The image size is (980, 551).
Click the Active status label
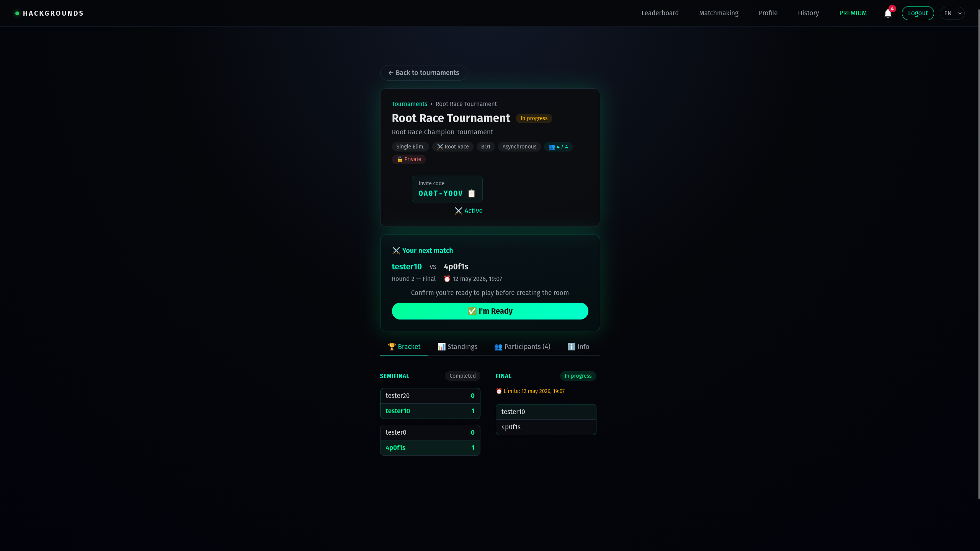click(469, 211)
